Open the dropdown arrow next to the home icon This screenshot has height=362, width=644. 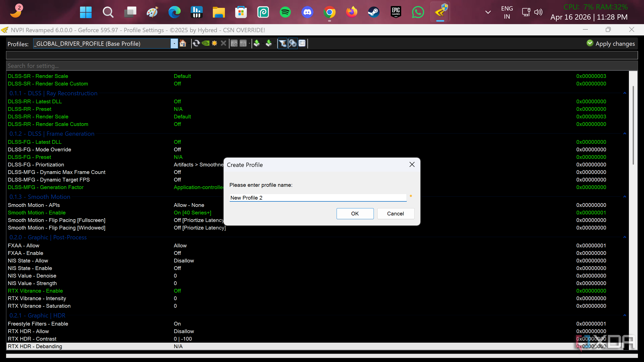click(x=189, y=43)
